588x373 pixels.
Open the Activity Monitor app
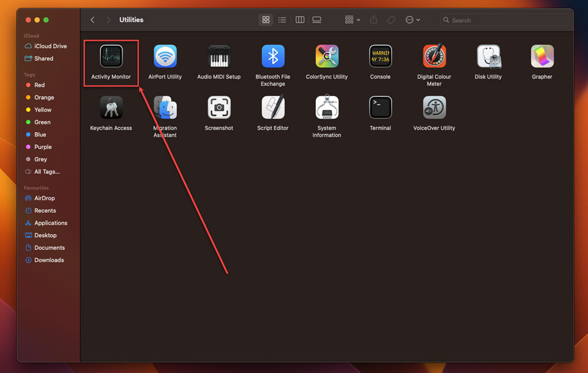[x=111, y=56]
